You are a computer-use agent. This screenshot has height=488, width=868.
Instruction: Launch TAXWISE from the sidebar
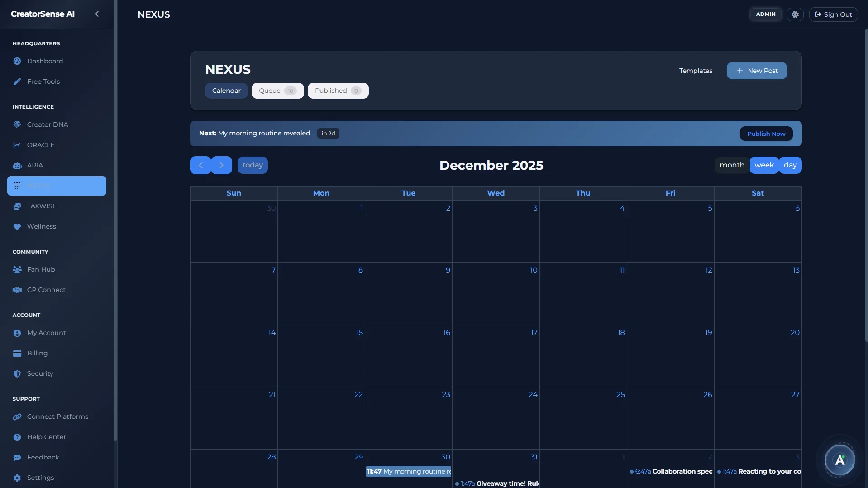41,206
